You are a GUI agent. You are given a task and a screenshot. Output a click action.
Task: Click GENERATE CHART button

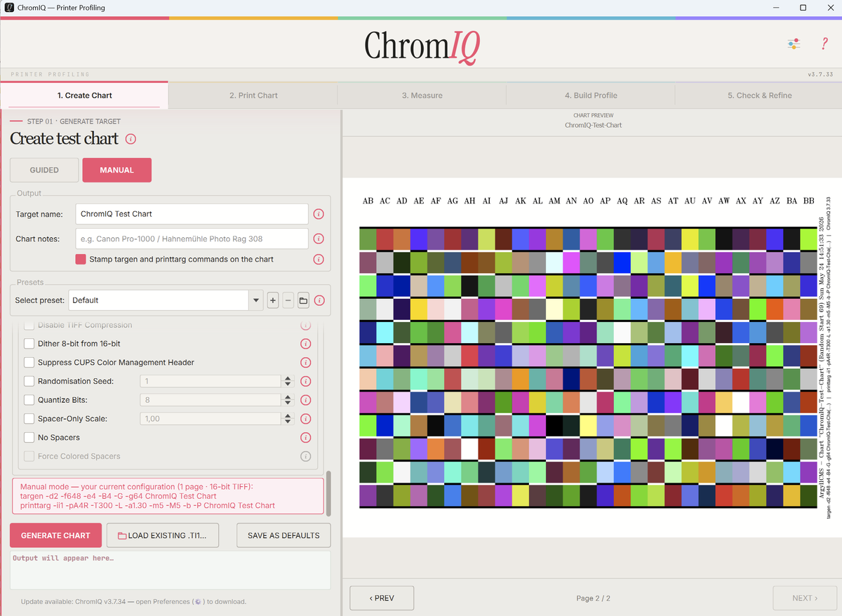click(55, 535)
